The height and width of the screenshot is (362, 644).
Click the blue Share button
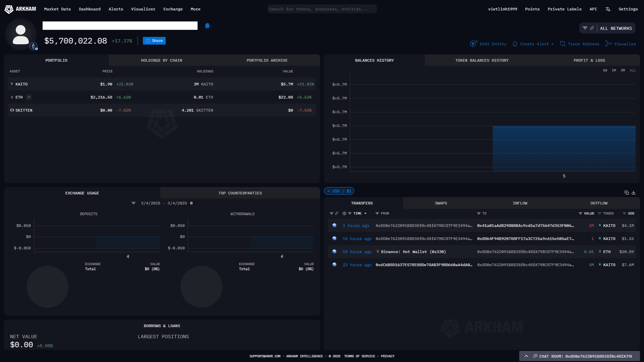point(154,41)
